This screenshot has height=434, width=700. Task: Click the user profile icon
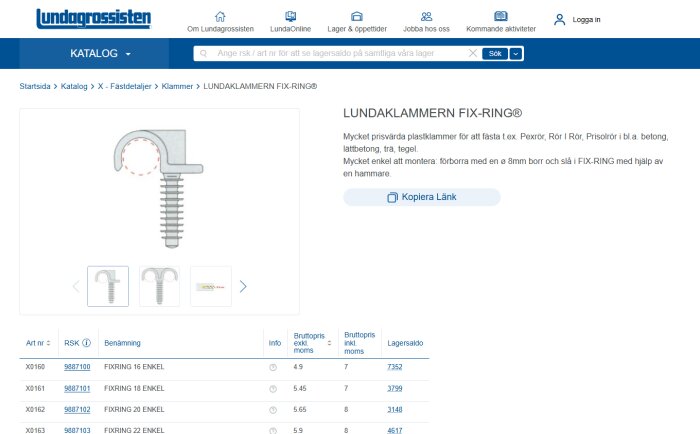[x=559, y=19]
